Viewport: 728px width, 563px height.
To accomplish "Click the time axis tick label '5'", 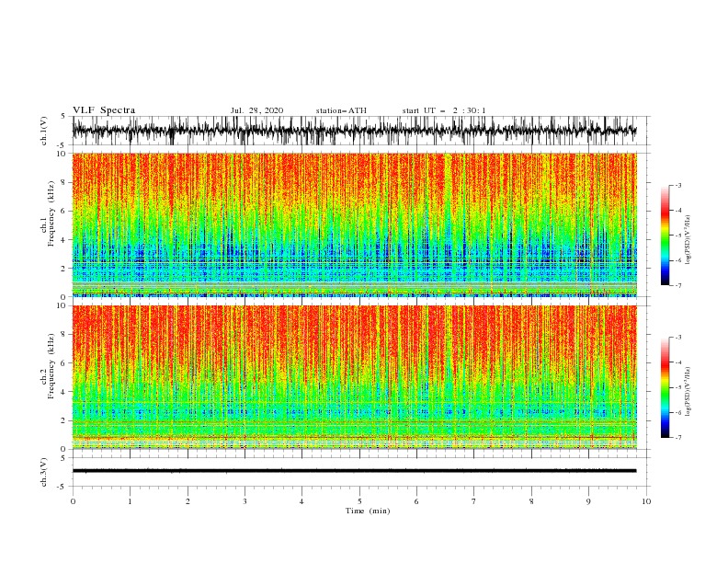I will (359, 501).
